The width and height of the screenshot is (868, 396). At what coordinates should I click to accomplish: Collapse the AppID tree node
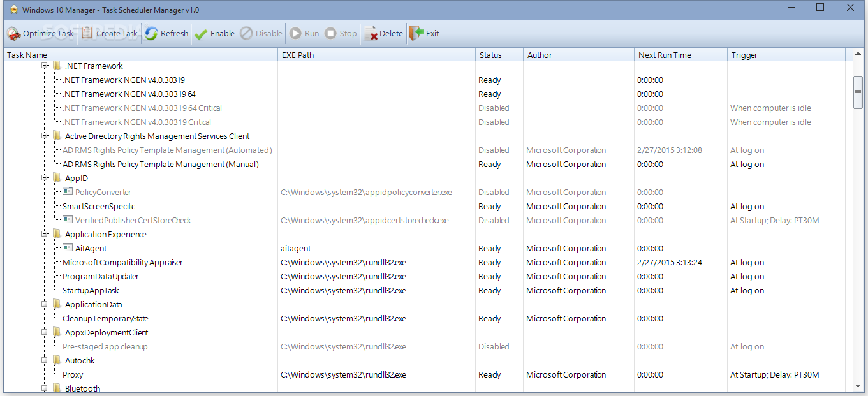pos(45,178)
